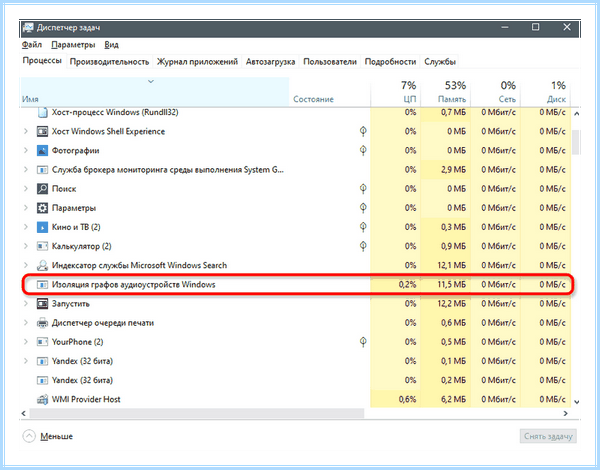The width and height of the screenshot is (600, 470).
Task: Click the Кино и ТВ app icon
Action: click(x=42, y=227)
